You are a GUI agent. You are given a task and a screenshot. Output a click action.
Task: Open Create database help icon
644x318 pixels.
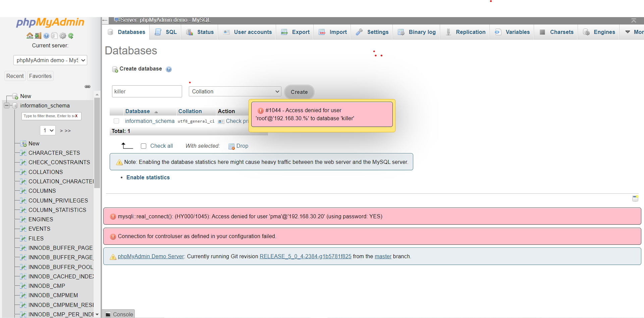tap(169, 69)
